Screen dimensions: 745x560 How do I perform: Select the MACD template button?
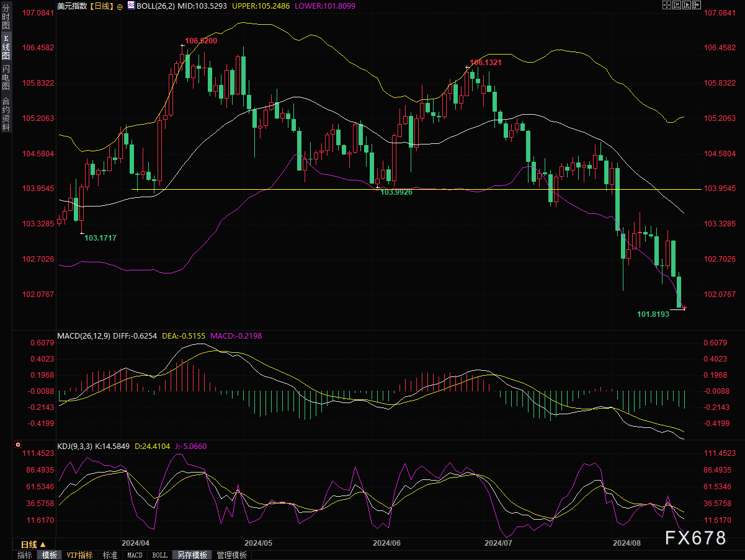coord(135,555)
